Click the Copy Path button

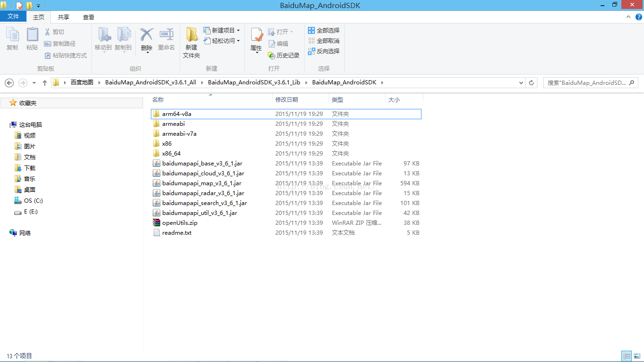pos(60,43)
